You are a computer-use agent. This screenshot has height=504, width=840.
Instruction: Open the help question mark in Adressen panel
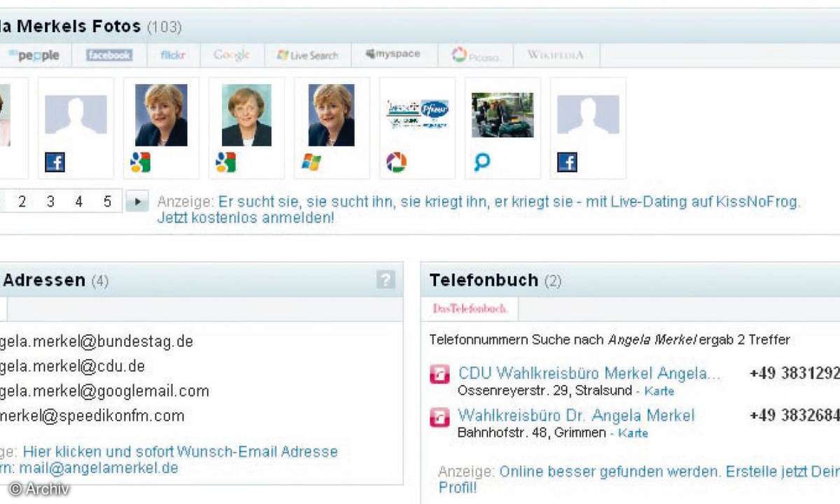385,280
